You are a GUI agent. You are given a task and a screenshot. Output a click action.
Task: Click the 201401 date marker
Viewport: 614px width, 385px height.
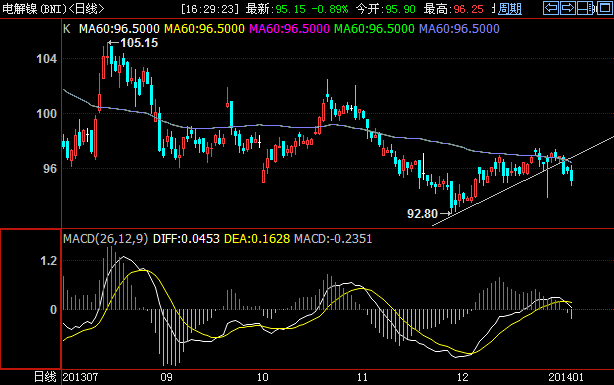(x=566, y=377)
